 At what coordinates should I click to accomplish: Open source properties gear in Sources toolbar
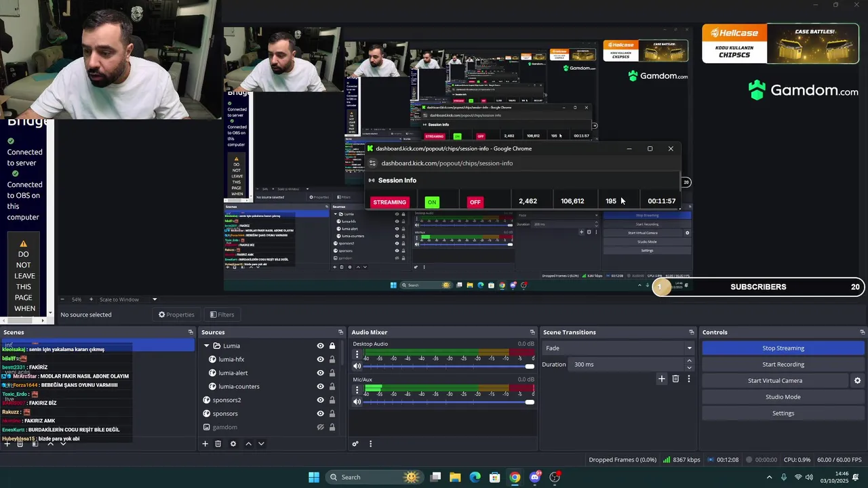[x=233, y=444]
